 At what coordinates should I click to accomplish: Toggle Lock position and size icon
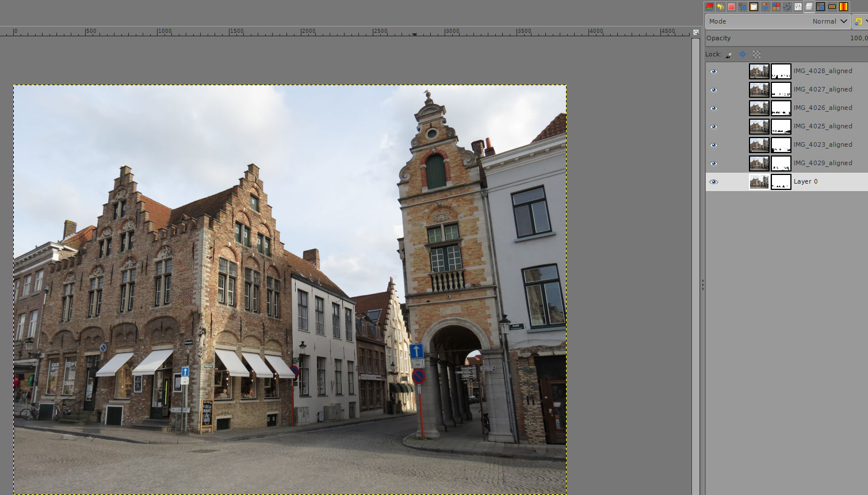coord(743,54)
